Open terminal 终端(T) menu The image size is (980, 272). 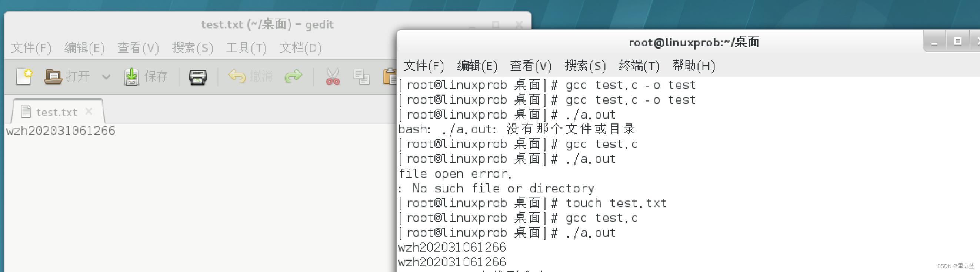(x=639, y=66)
